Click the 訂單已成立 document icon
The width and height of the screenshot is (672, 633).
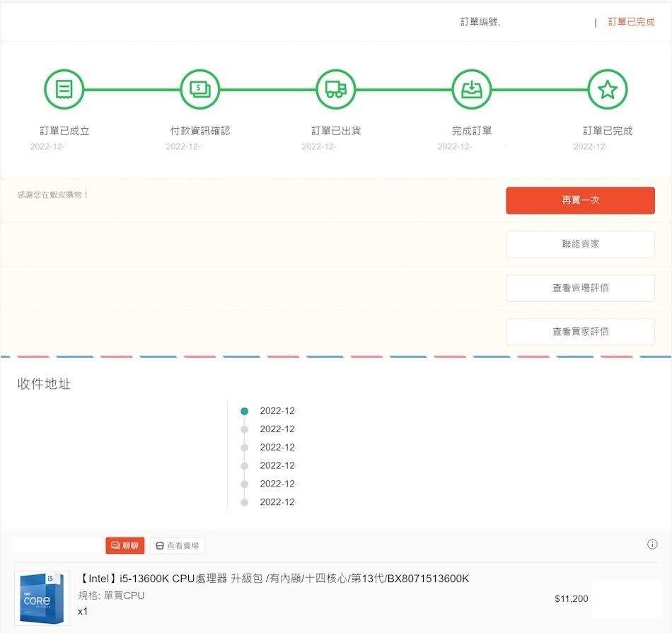coord(64,89)
